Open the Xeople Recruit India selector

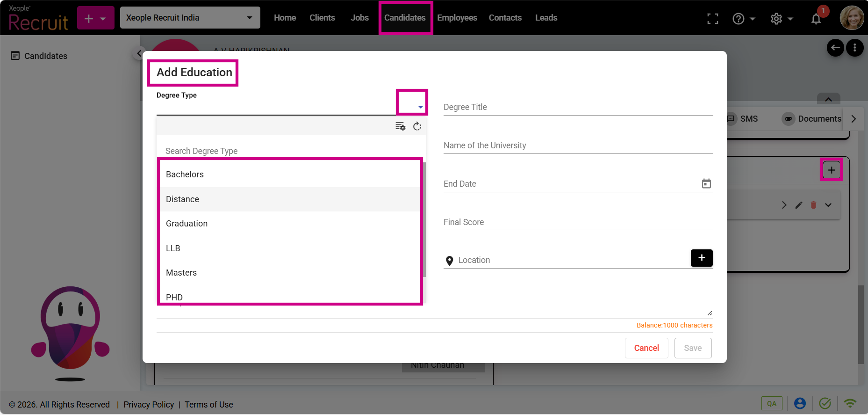pyautogui.click(x=190, y=18)
